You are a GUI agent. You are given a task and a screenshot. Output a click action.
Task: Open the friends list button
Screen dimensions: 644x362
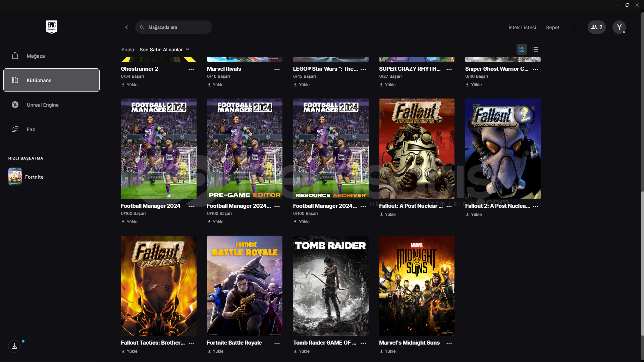597,27
